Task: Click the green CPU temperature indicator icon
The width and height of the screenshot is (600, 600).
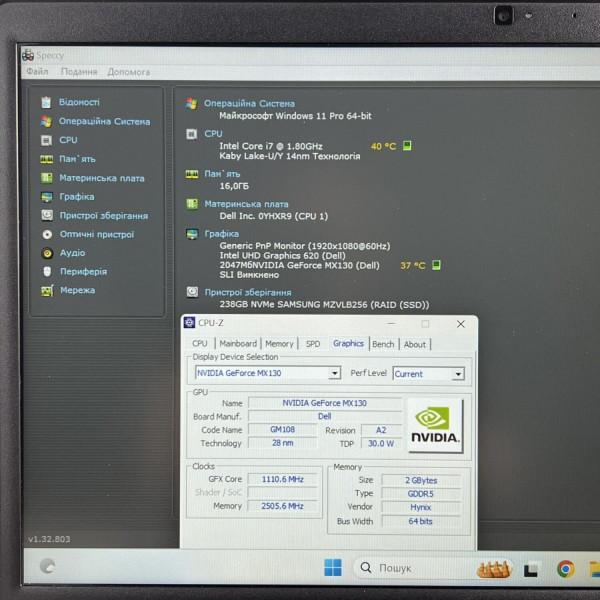Action: 407,146
